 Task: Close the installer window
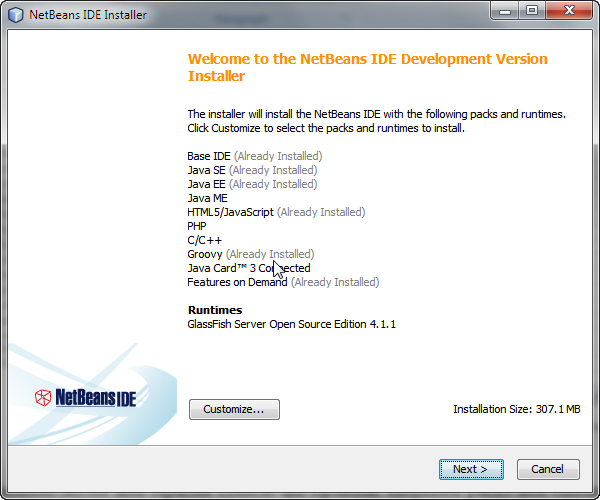[569, 11]
